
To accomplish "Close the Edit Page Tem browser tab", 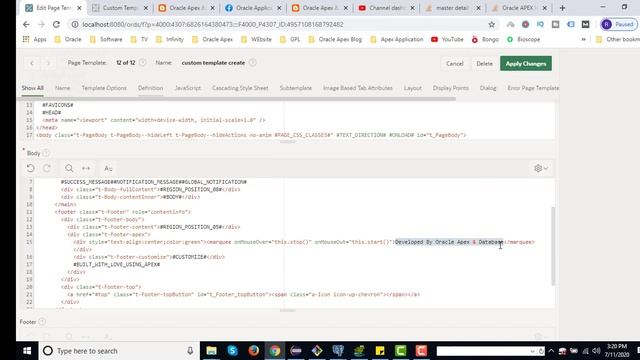I will [x=79, y=8].
